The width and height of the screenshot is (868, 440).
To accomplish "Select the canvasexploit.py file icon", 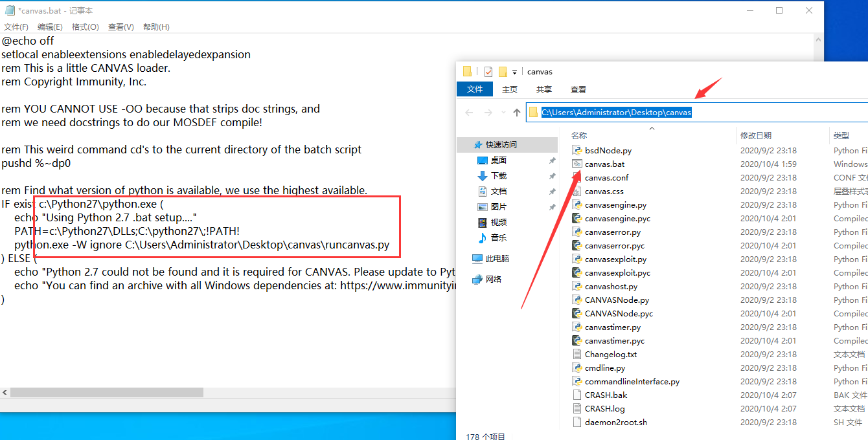I will (x=577, y=259).
